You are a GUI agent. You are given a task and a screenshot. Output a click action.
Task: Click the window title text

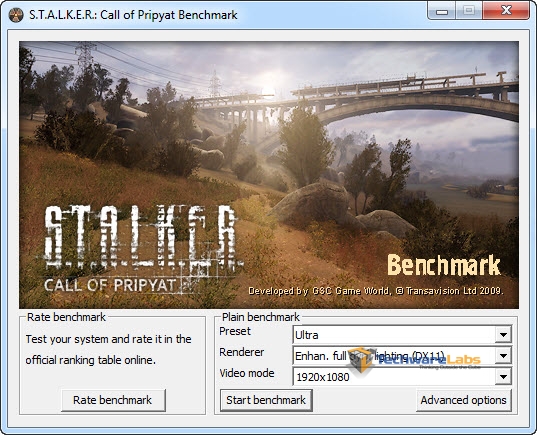[133, 15]
